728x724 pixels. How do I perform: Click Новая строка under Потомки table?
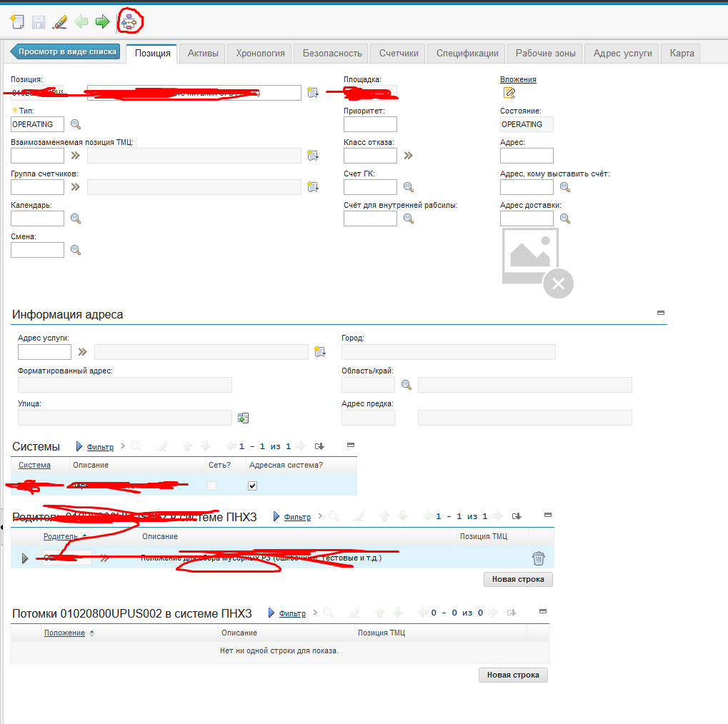click(x=513, y=675)
